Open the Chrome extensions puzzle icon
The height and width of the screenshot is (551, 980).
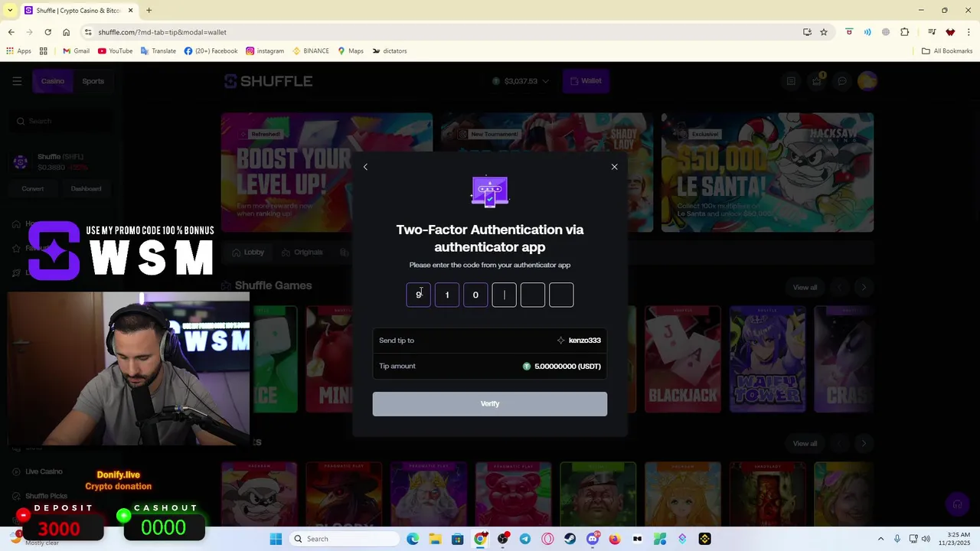click(905, 32)
